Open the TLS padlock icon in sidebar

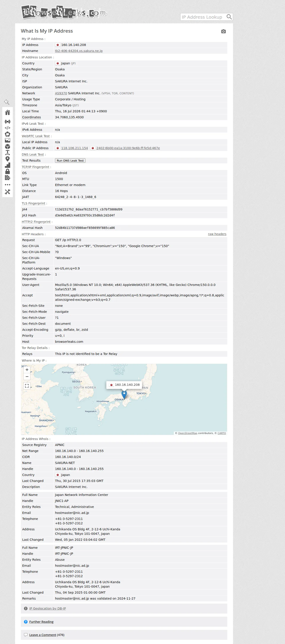coord(8,172)
